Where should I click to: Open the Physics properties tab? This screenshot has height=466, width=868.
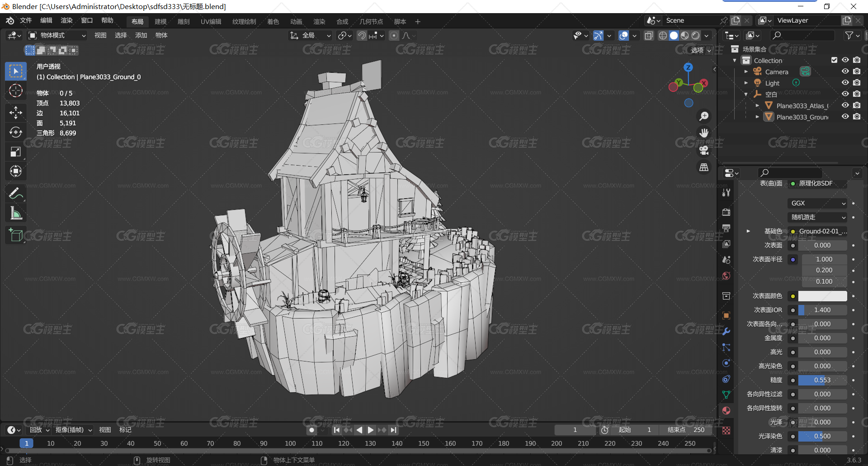pyautogui.click(x=726, y=363)
